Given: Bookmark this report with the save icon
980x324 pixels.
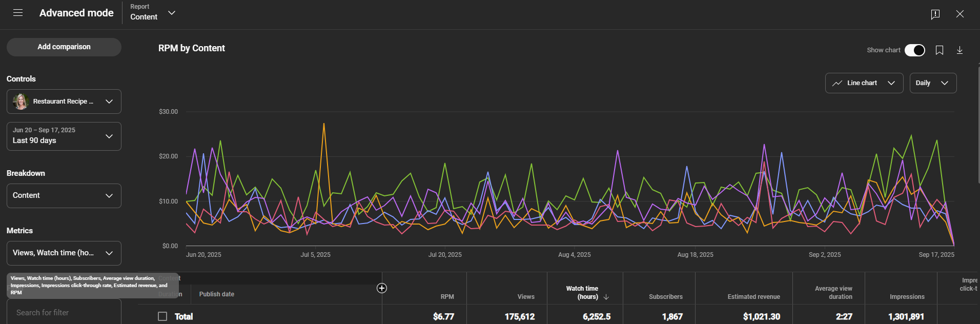Looking at the screenshot, I should point(940,50).
